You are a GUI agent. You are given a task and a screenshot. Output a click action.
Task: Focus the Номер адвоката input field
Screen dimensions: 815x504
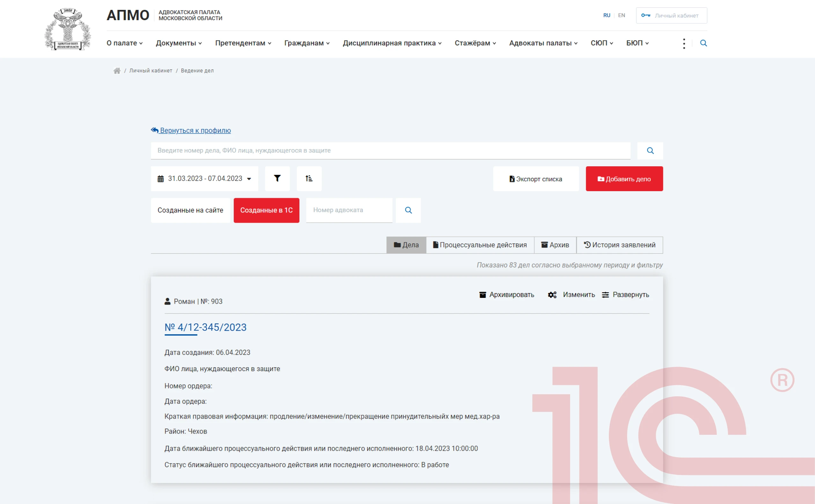tap(349, 210)
